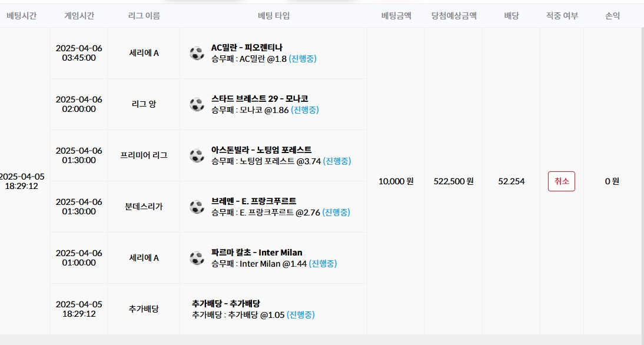The height and width of the screenshot is (345, 644).
Task: Click the 진행중 status on the AC밀란 bet
Action: click(303, 59)
